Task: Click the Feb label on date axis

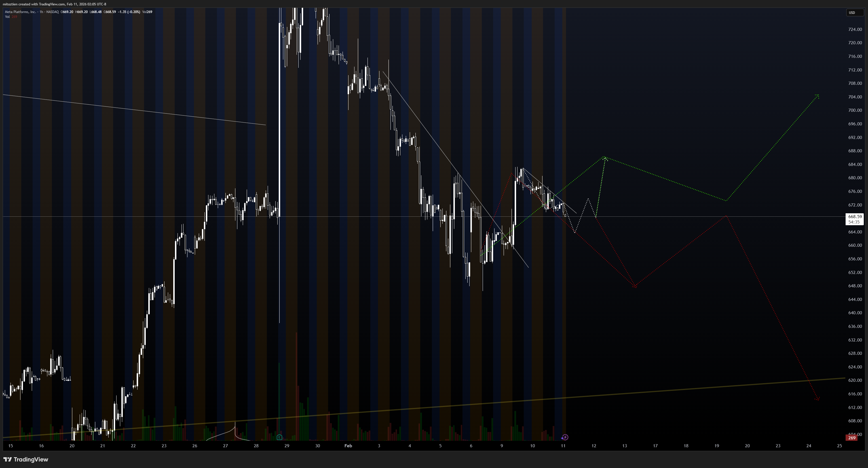Action: (x=348, y=446)
